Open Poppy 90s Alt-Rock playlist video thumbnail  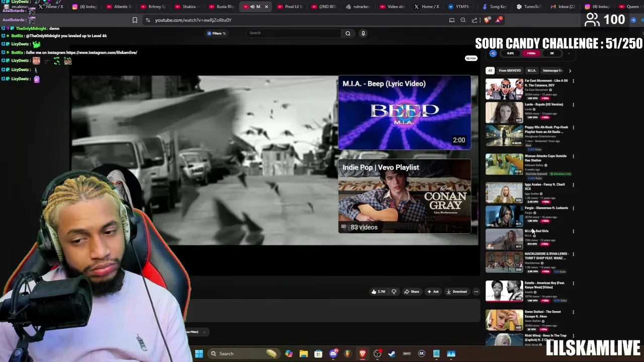[504, 136]
